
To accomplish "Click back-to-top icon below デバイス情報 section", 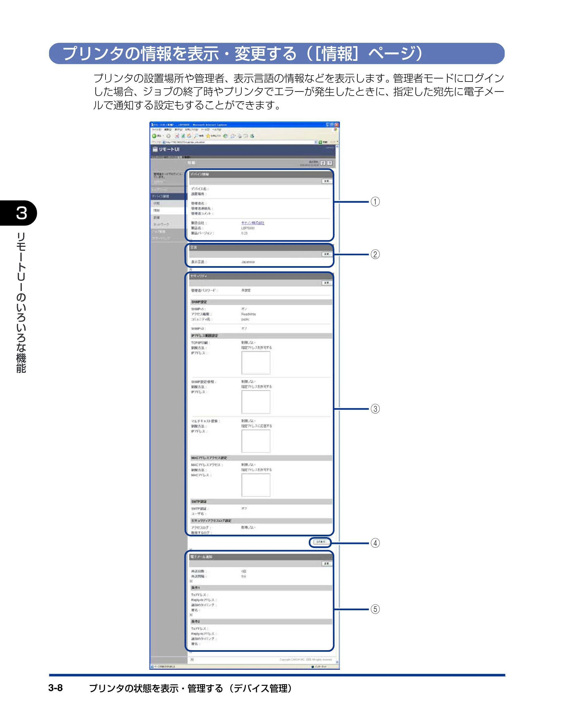I will (x=191, y=240).
